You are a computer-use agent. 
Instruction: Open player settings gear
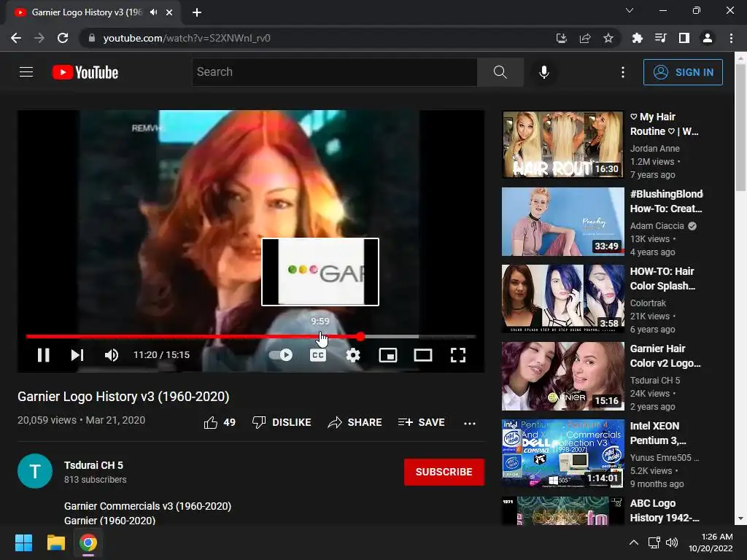pos(353,355)
